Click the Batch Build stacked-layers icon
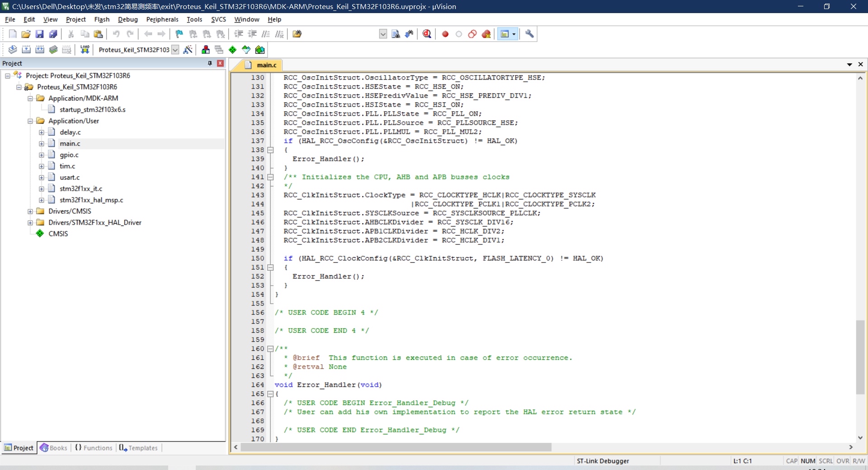 [53, 50]
